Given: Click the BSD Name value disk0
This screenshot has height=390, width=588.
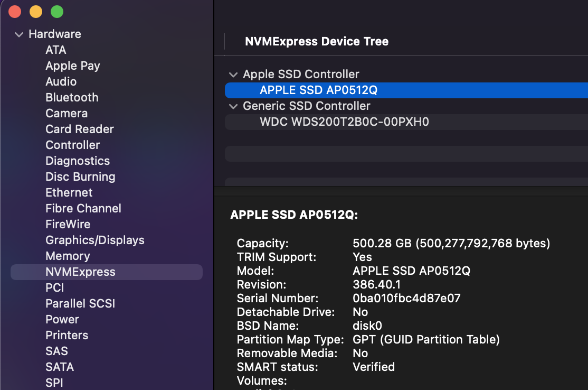Looking at the screenshot, I should (367, 326).
